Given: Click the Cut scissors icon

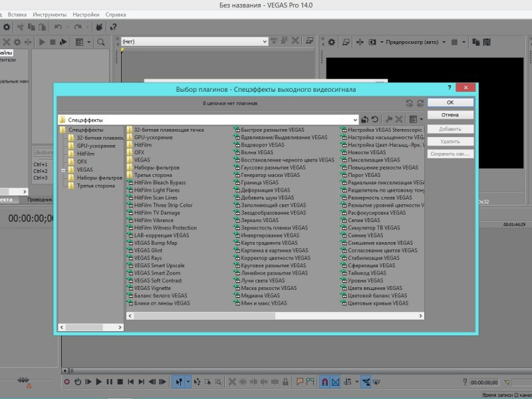Looking at the screenshot, I should click(21, 27).
